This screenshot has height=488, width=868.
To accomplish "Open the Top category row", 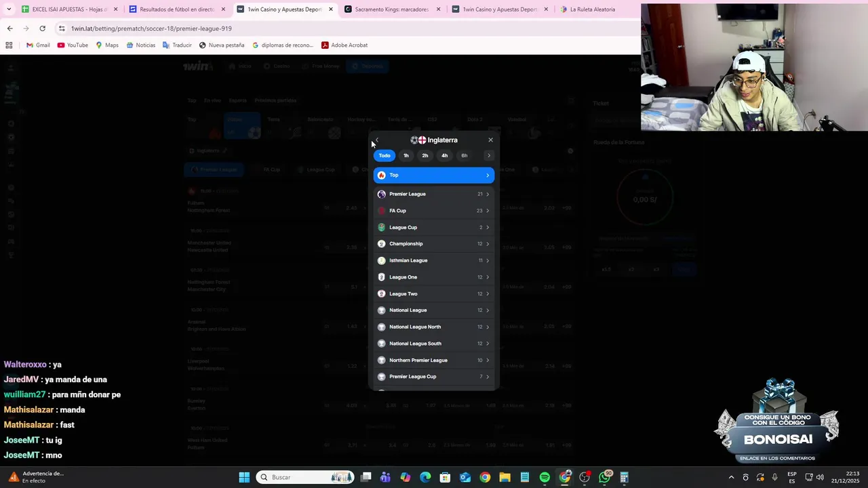I will pos(434,176).
